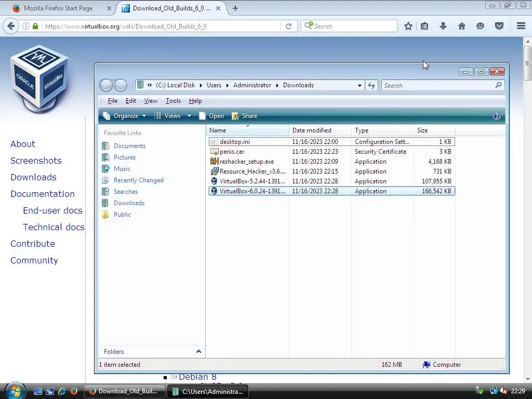This screenshot has height=399, width=532.
Task: Click the network tray icon
Action: point(494,391)
